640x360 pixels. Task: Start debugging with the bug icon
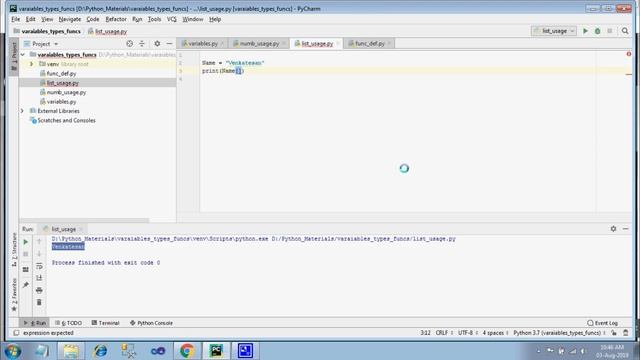pos(598,31)
